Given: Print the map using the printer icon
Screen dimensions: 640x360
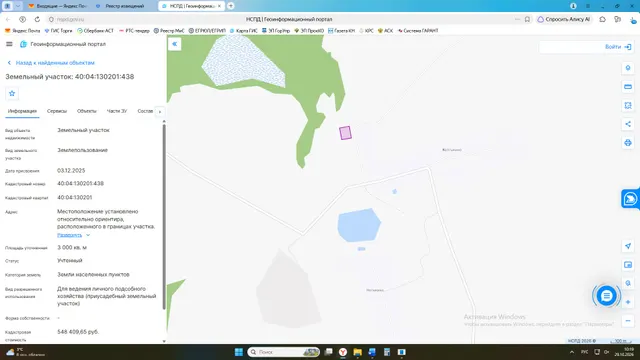Looking at the screenshot, I should pos(628,142).
